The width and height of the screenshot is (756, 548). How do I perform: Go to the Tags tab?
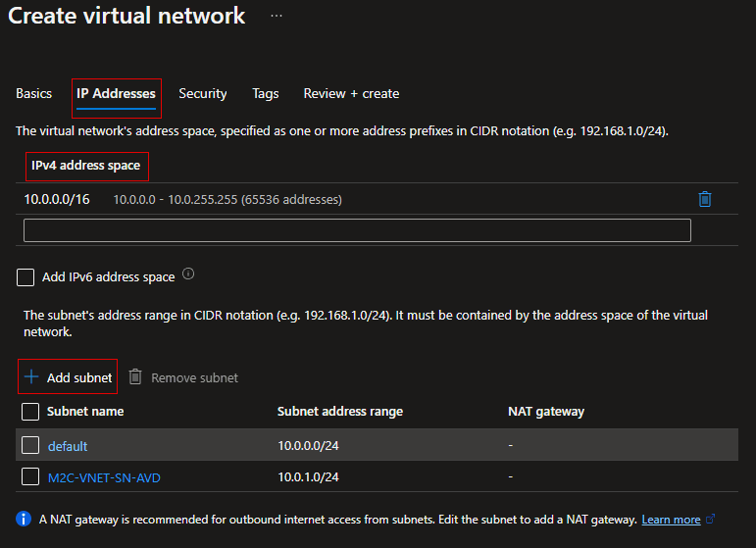pos(265,94)
